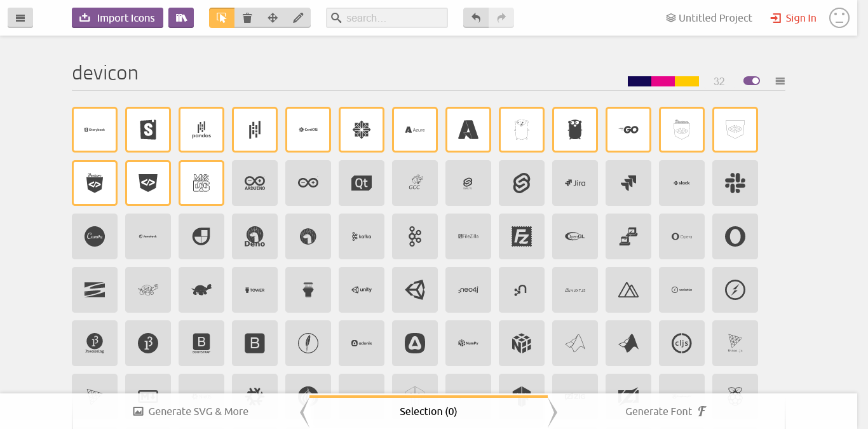Viewport: 868px width, 429px height.
Task: Deselect the CentOS wordmark icon
Action: [308, 130]
